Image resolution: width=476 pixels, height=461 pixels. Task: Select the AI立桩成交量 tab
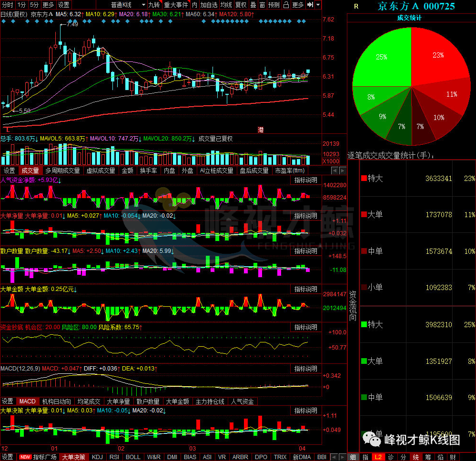[x=216, y=170]
